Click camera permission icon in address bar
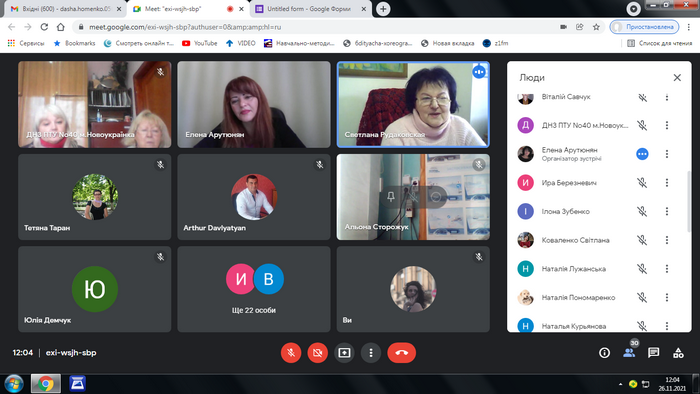The height and width of the screenshot is (394, 700). click(563, 27)
